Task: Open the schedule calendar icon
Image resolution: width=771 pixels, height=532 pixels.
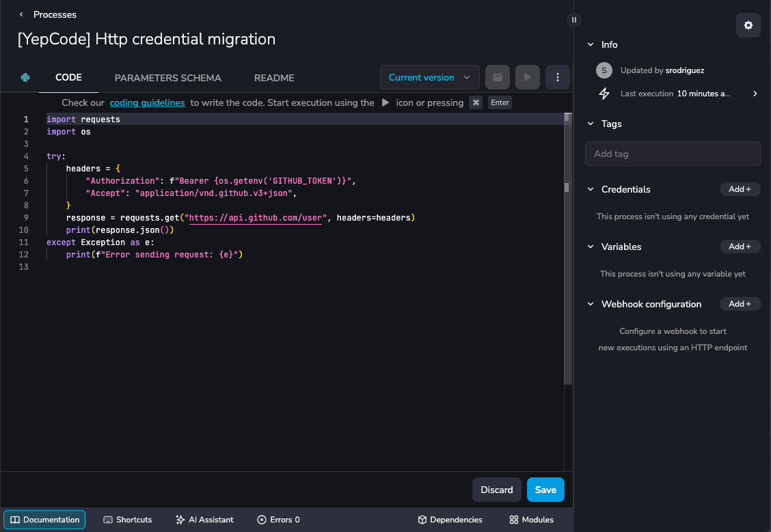Action: pos(497,77)
